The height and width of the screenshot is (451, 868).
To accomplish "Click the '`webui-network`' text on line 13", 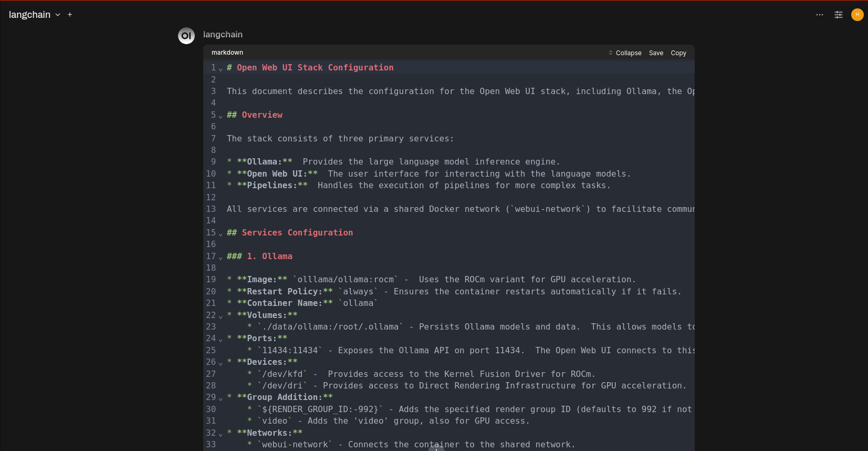I will 548,209.
